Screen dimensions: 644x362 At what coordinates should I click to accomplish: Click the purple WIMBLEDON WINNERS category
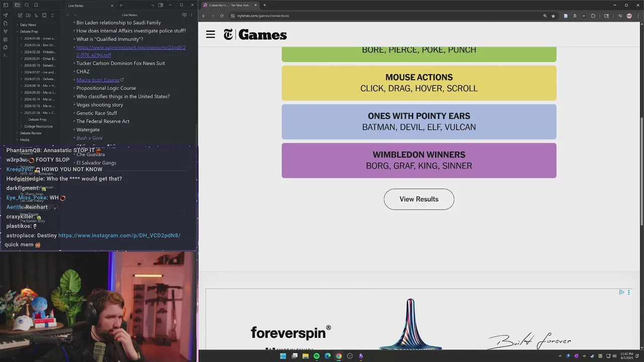pyautogui.click(x=419, y=160)
